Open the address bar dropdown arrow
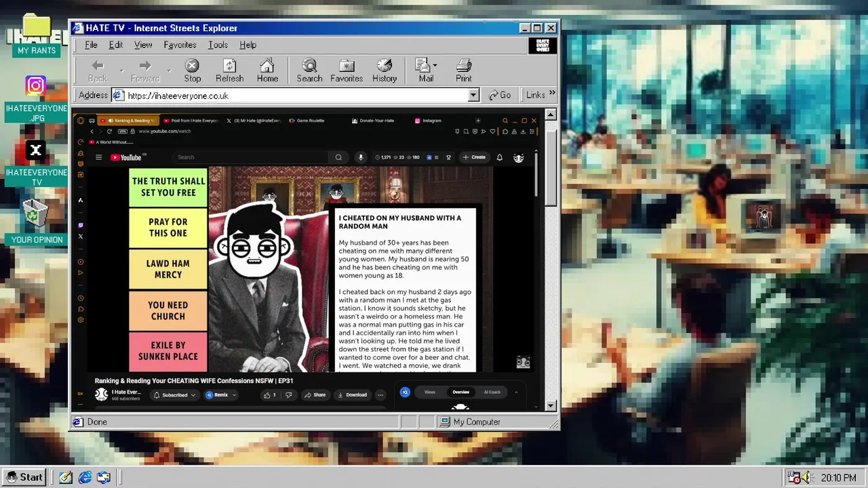Viewport: 868px width, 488px height. pyautogui.click(x=473, y=96)
